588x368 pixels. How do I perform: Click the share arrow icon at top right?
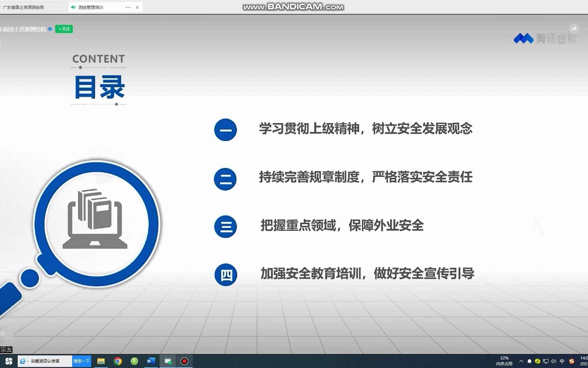(x=575, y=29)
